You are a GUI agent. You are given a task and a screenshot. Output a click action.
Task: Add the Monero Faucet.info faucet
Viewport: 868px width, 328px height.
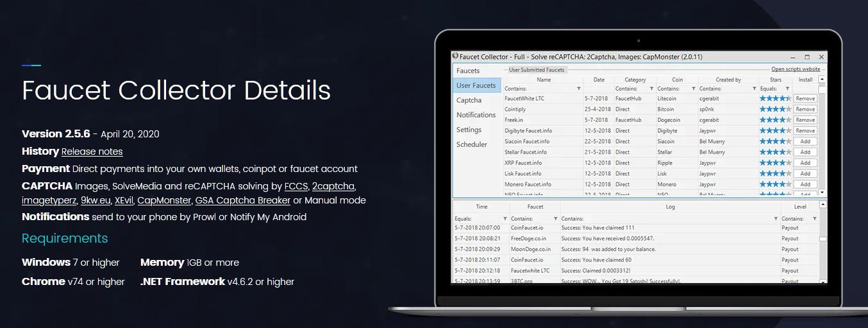coord(805,184)
